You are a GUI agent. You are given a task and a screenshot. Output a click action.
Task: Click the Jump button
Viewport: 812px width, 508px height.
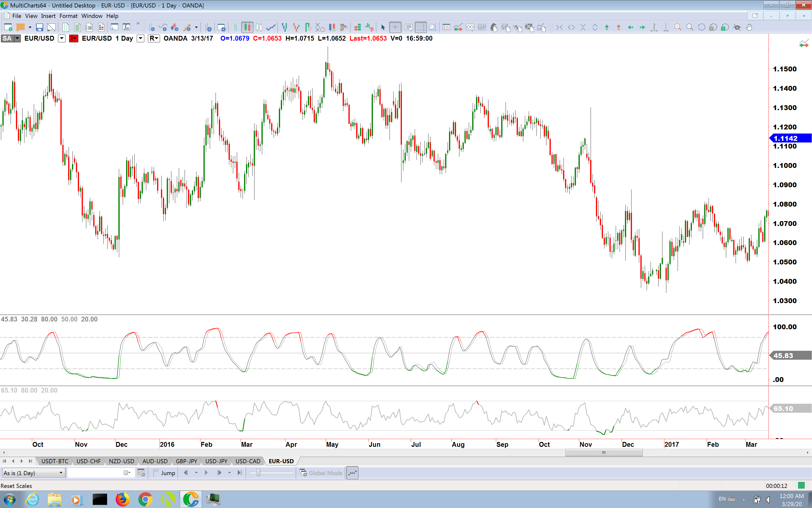[x=164, y=473]
